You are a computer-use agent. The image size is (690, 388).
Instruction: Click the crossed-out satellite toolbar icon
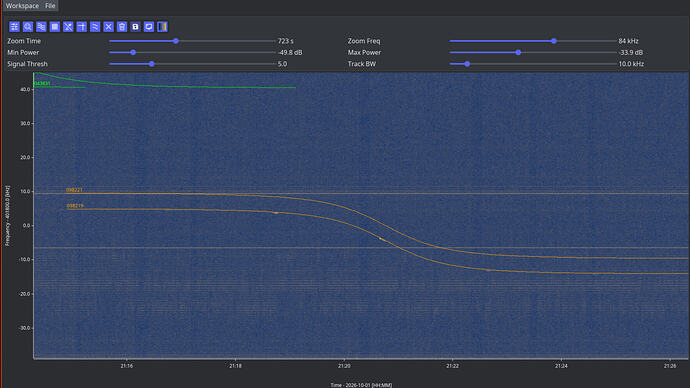[68, 27]
